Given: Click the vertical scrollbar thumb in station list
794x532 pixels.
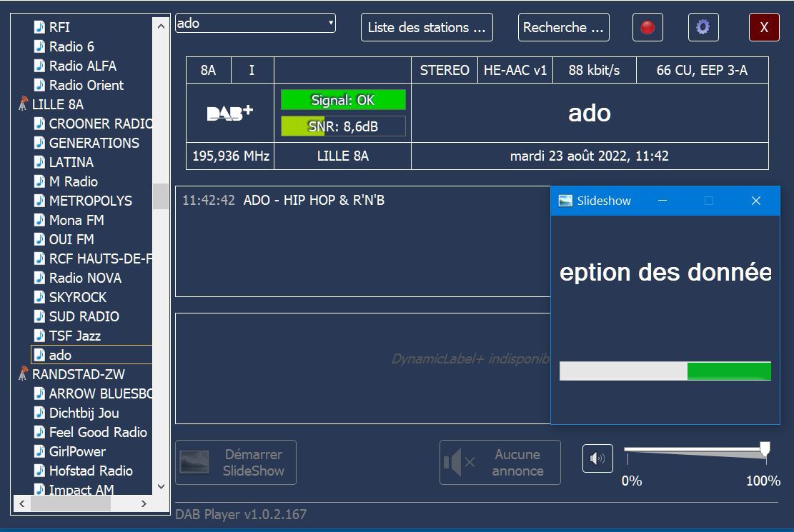Looking at the screenshot, I should tap(161, 196).
